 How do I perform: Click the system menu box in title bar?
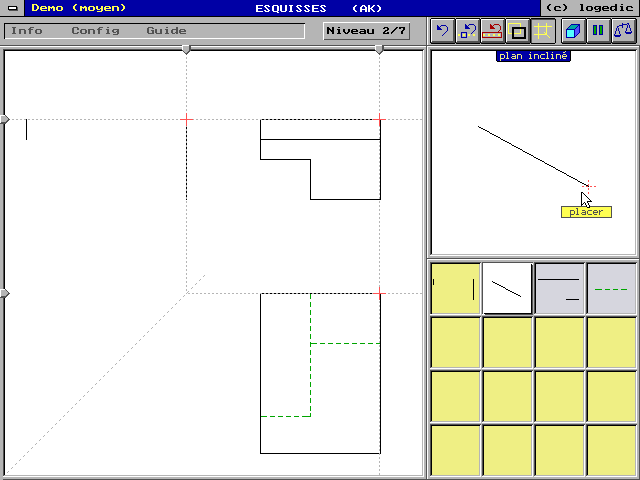11,8
